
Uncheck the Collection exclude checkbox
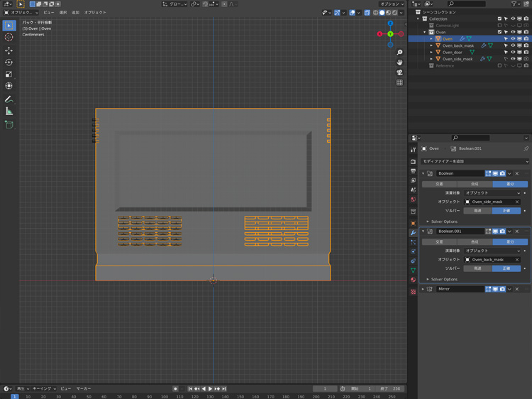coord(499,18)
